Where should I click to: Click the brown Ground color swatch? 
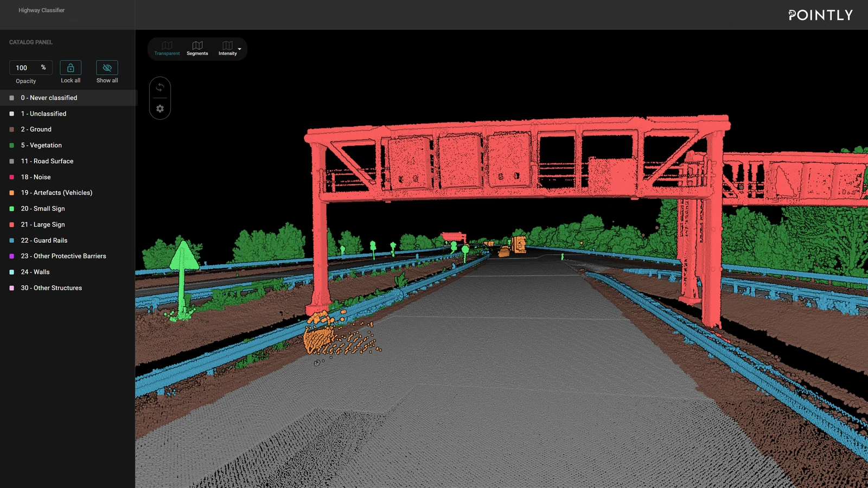click(12, 130)
